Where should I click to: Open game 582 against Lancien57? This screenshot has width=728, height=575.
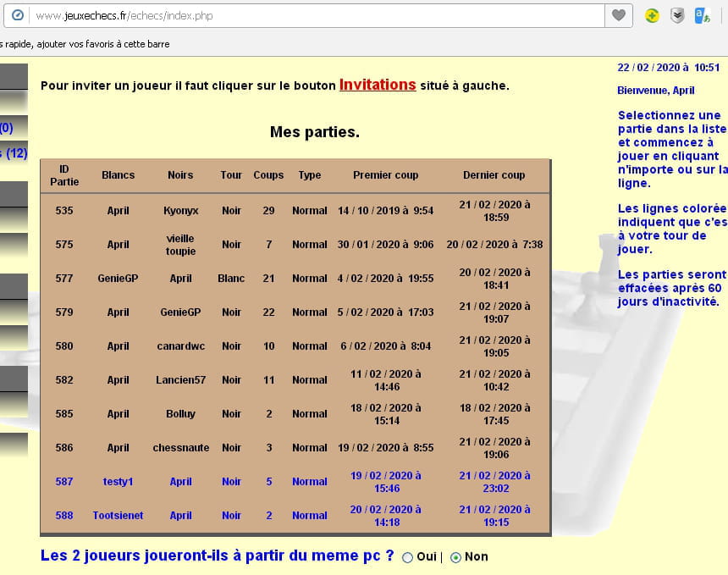click(x=295, y=380)
